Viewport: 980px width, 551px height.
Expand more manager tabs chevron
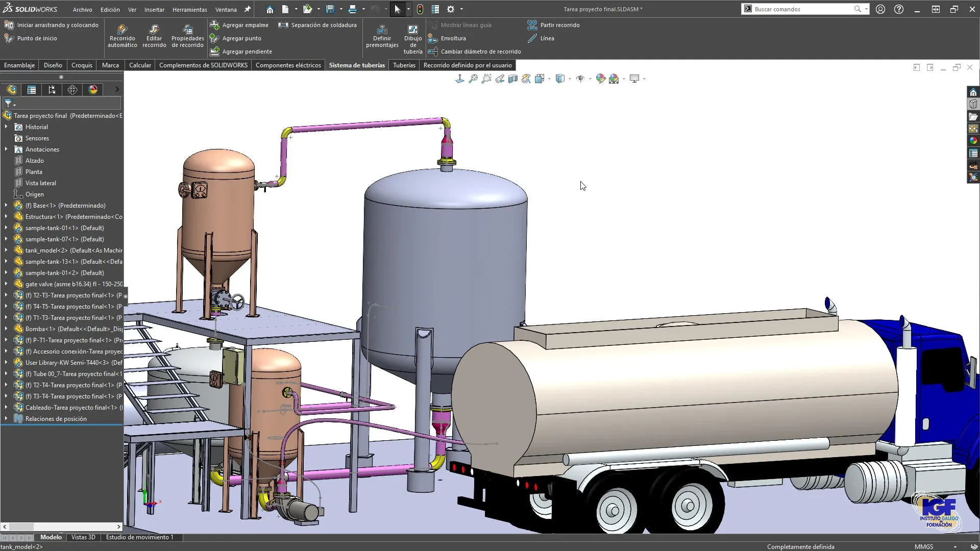[117, 90]
